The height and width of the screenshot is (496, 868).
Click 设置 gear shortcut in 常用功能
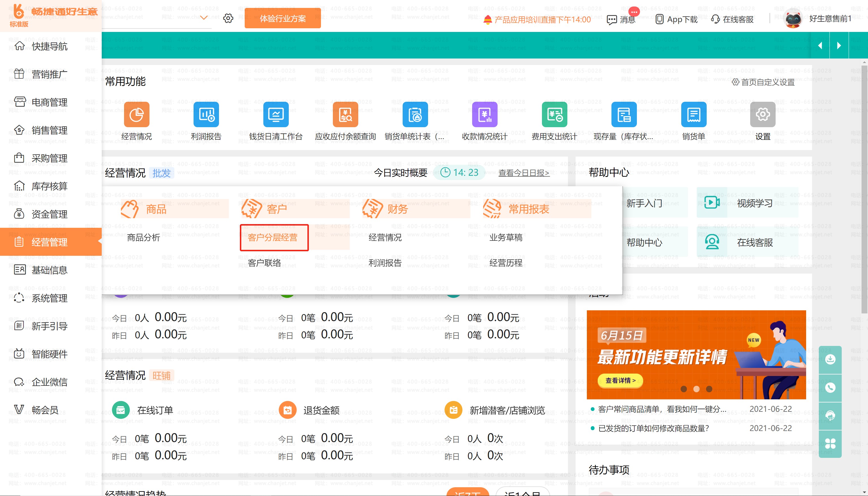click(763, 114)
